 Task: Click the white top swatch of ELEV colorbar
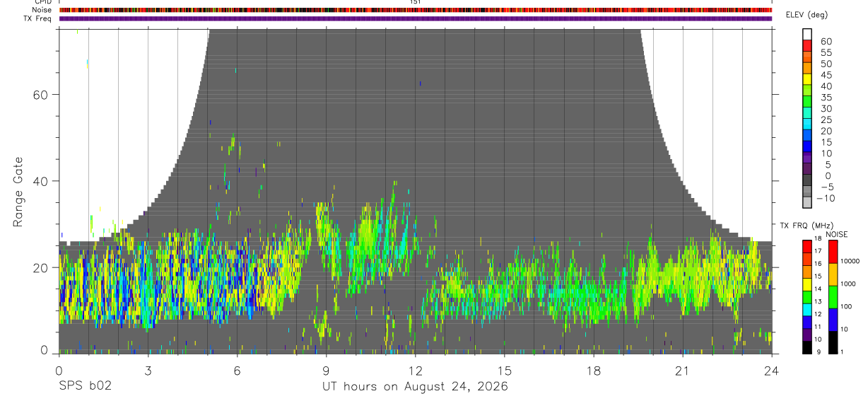tap(807, 35)
